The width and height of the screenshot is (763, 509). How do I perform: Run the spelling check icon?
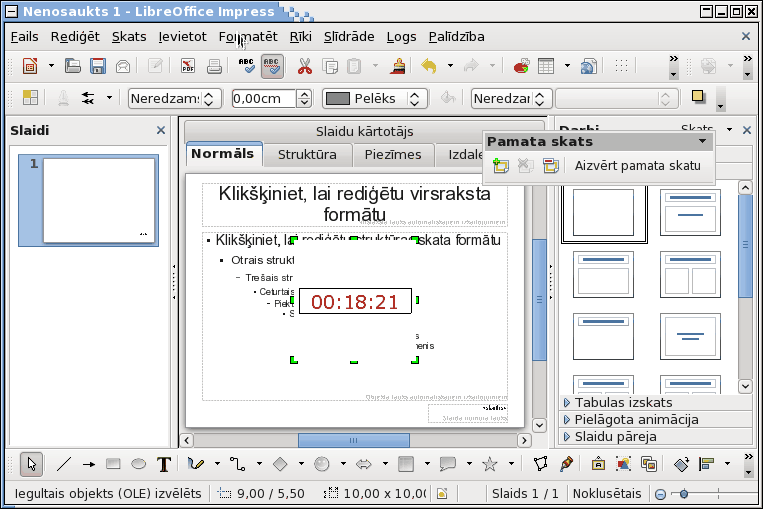pyautogui.click(x=246, y=66)
